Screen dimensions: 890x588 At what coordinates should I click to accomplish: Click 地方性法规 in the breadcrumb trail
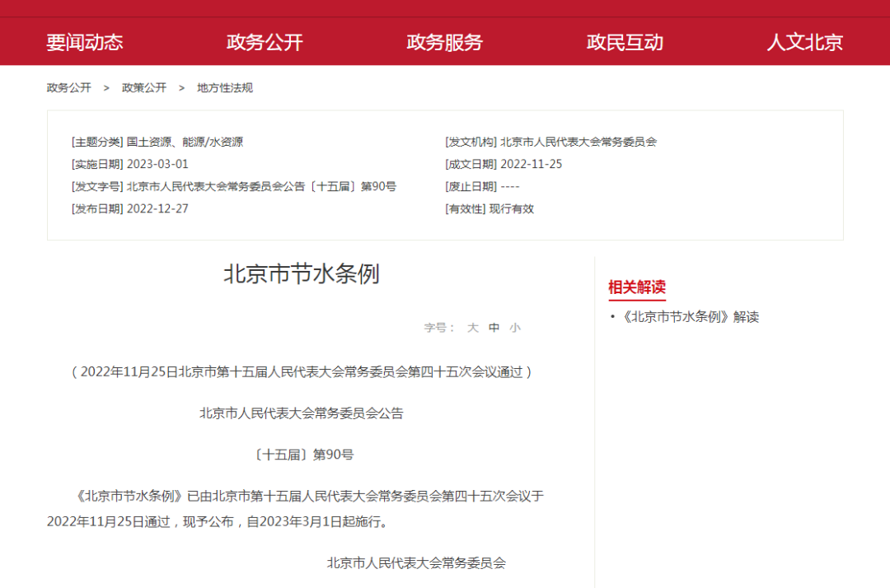[x=223, y=87]
